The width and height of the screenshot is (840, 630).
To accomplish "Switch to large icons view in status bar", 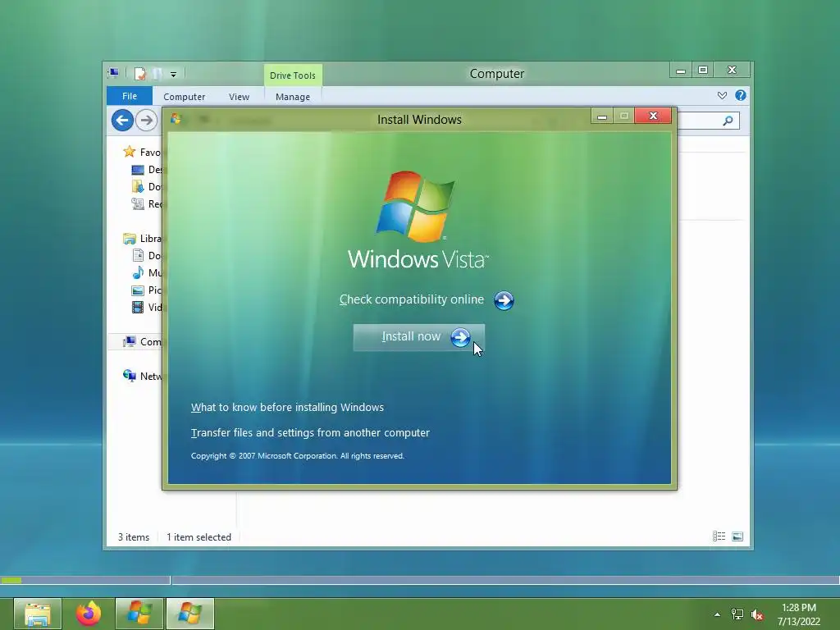I will pos(737,536).
